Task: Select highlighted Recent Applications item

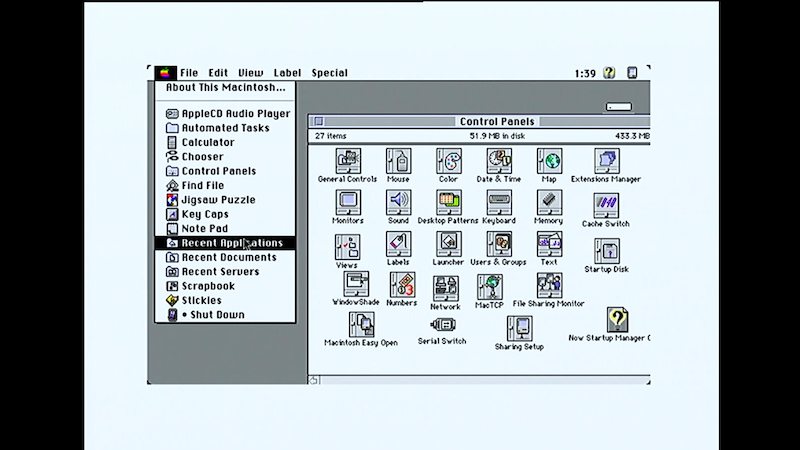Action: pyautogui.click(x=225, y=243)
